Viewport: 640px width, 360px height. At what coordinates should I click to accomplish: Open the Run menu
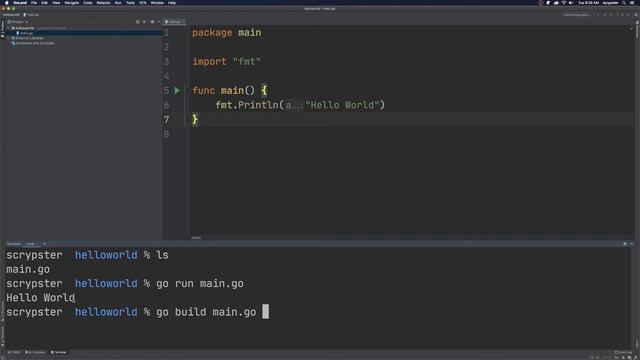point(118,2)
